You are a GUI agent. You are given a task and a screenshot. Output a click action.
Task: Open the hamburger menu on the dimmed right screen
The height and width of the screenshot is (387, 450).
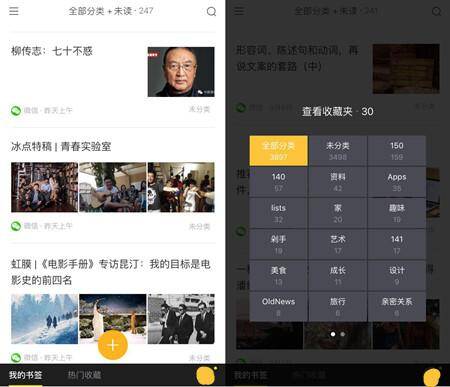[x=239, y=11]
